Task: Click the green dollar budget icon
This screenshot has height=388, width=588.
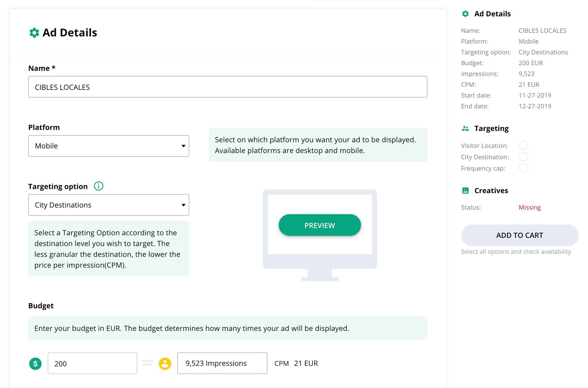Action: tap(35, 364)
